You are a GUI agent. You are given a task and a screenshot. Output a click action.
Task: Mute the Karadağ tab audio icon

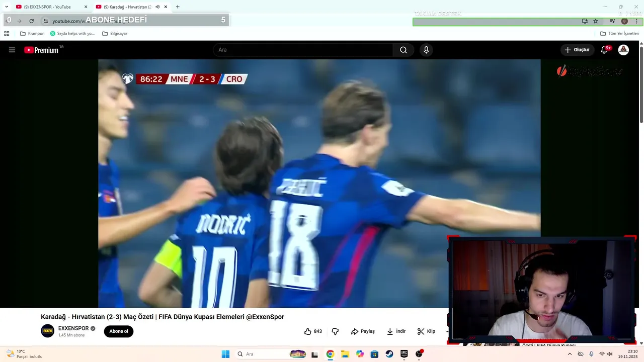[x=157, y=7]
